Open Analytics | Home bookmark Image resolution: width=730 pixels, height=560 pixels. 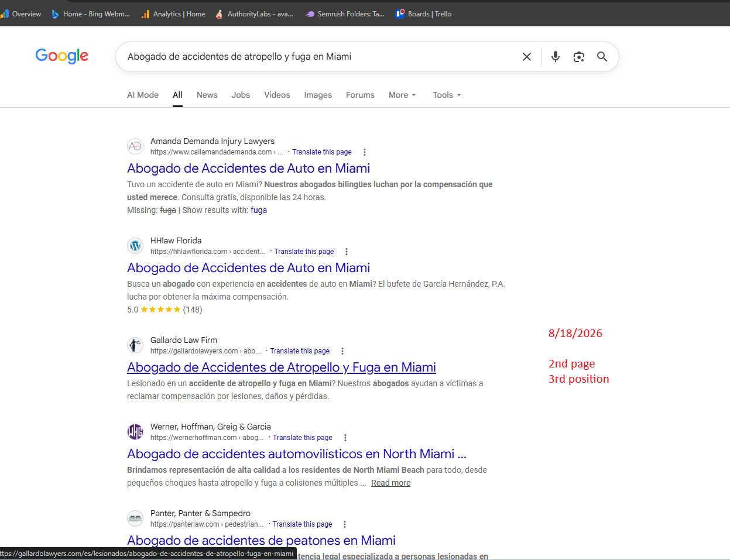pyautogui.click(x=173, y=14)
